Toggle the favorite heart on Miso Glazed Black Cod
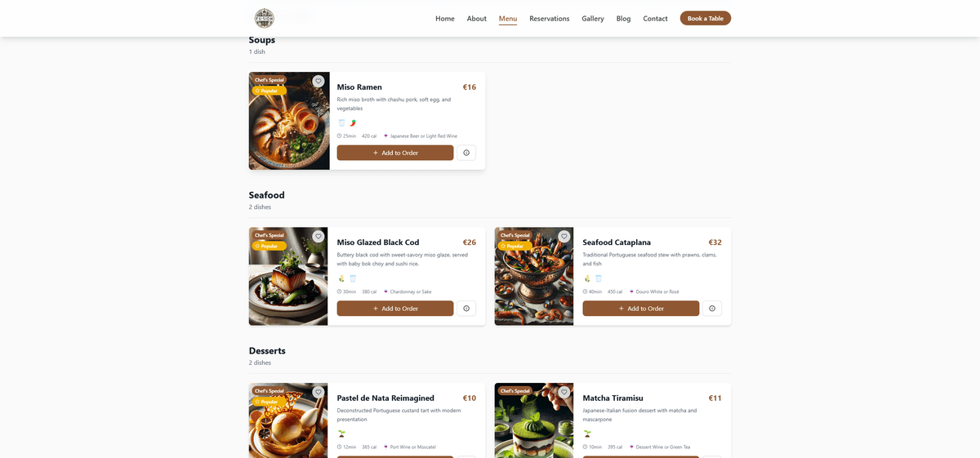The width and height of the screenshot is (980, 458). click(x=318, y=237)
